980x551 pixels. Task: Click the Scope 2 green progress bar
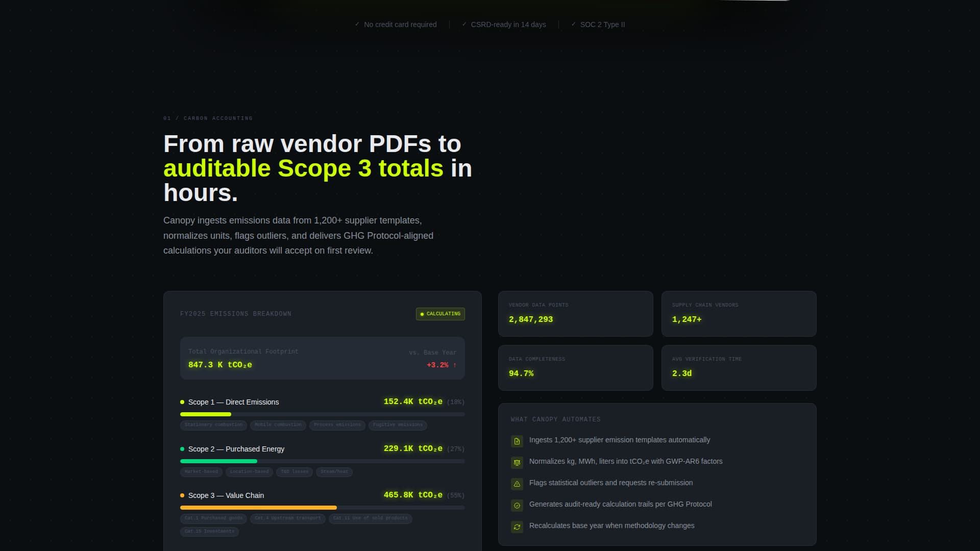pyautogui.click(x=218, y=461)
